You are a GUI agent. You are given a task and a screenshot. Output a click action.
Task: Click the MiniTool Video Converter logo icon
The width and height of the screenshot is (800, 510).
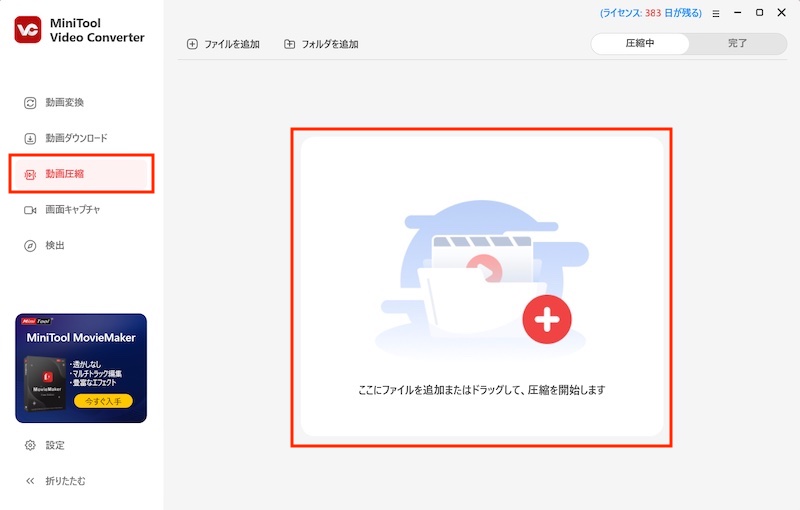click(x=28, y=30)
